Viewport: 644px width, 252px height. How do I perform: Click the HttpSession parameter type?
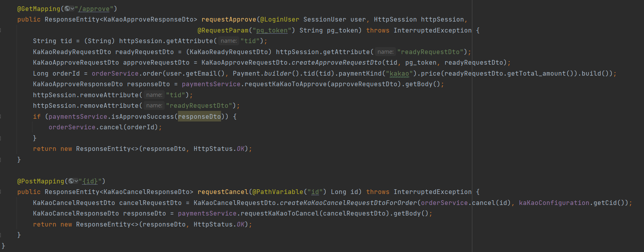tap(395, 19)
